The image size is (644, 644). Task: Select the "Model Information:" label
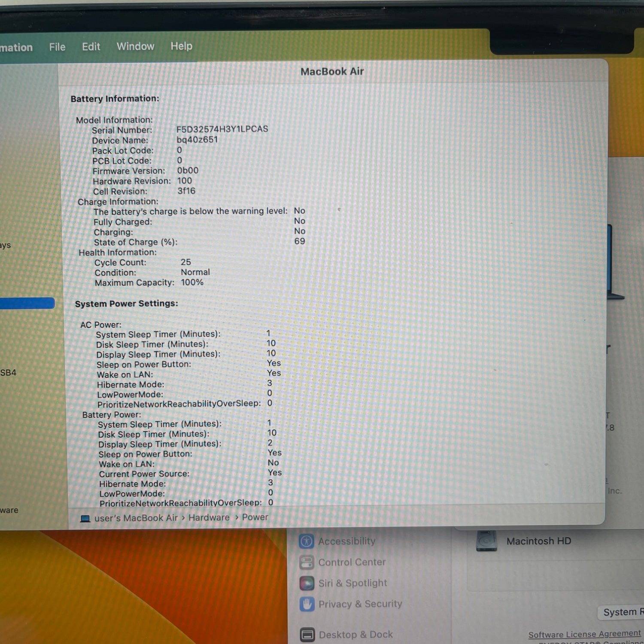pos(114,120)
